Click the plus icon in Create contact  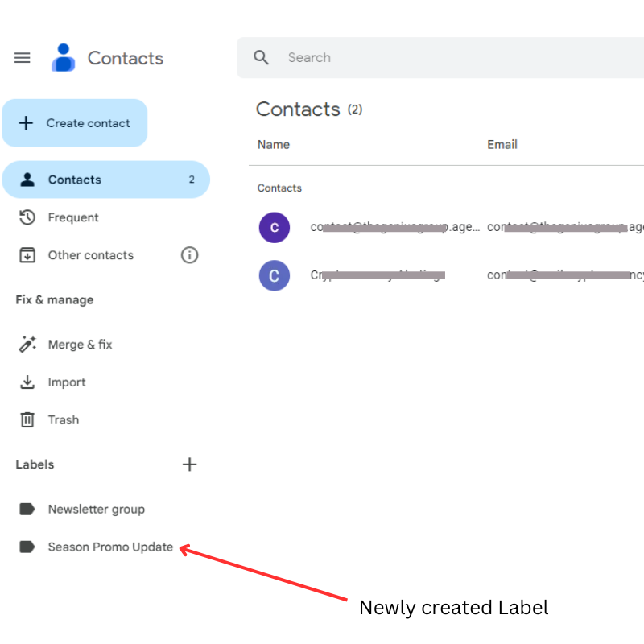click(x=26, y=123)
